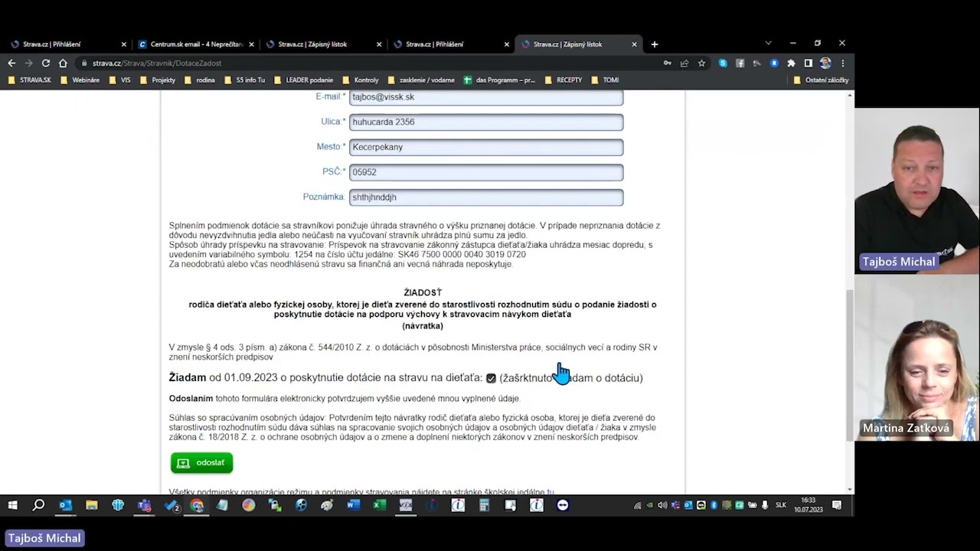The height and width of the screenshot is (551, 980).
Task: Click the PSČ input field
Action: pyautogui.click(x=486, y=172)
